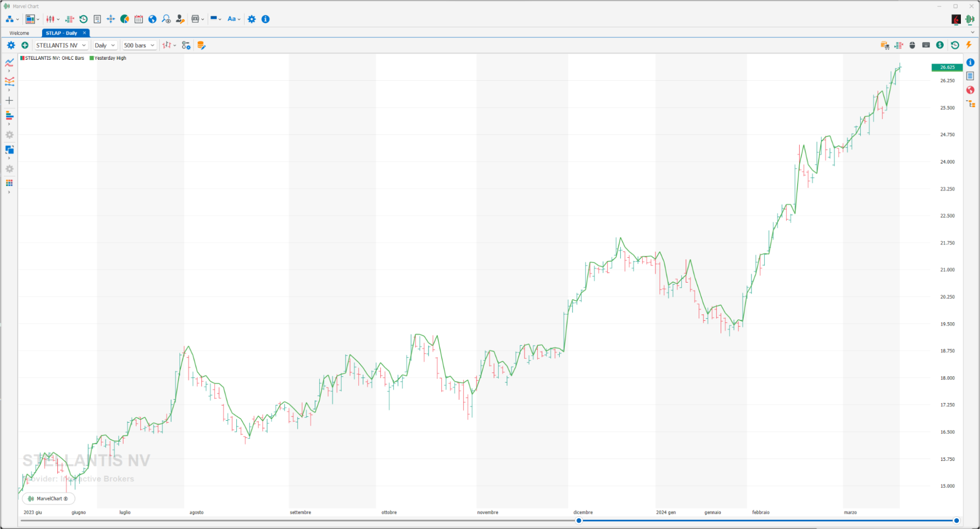The image size is (980, 529).
Task: Toggle the mouse trading icon
Action: pyautogui.click(x=912, y=45)
